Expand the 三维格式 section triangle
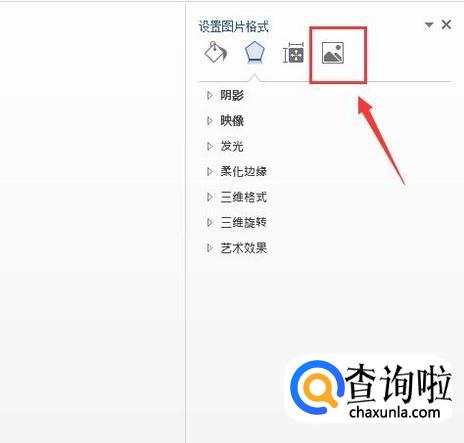Screen dimensions: 464x443 (x=209, y=197)
